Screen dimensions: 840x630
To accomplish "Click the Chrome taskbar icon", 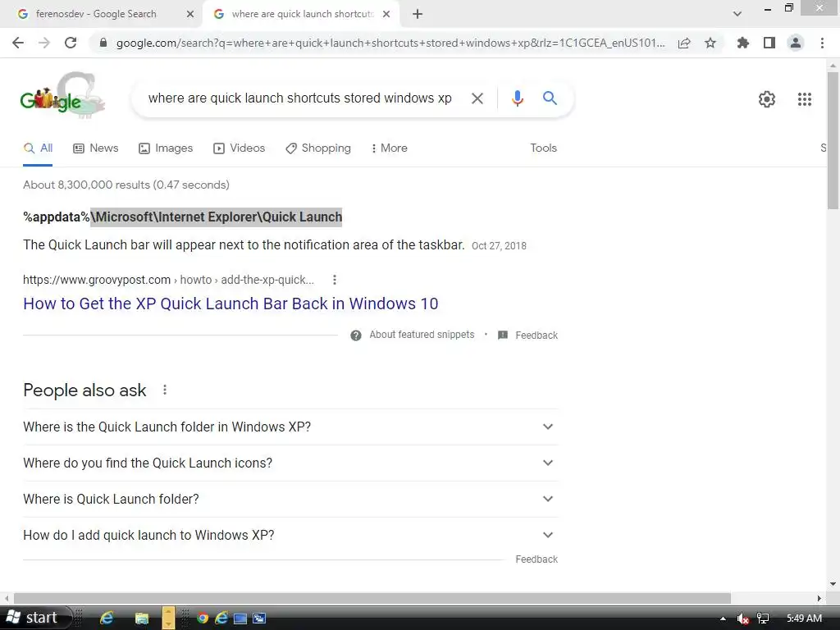I will (x=203, y=619).
